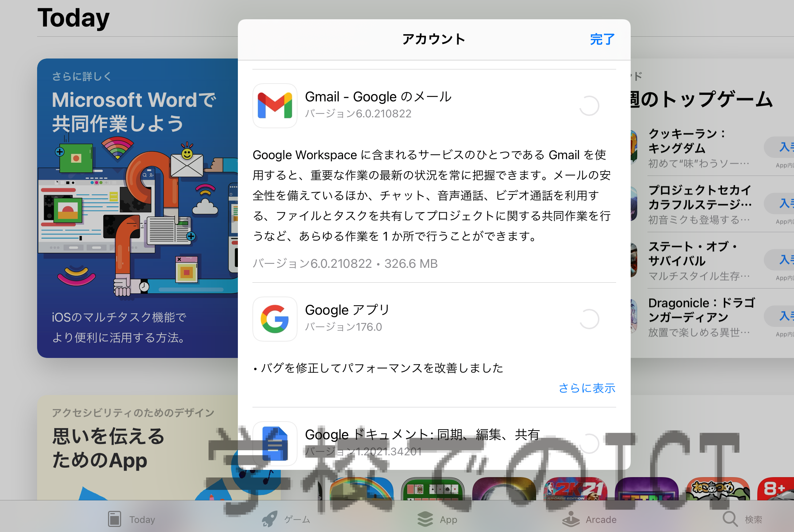Open the solitaire card game icon
Viewport: 794px width, 532px height.
pyautogui.click(x=433, y=489)
